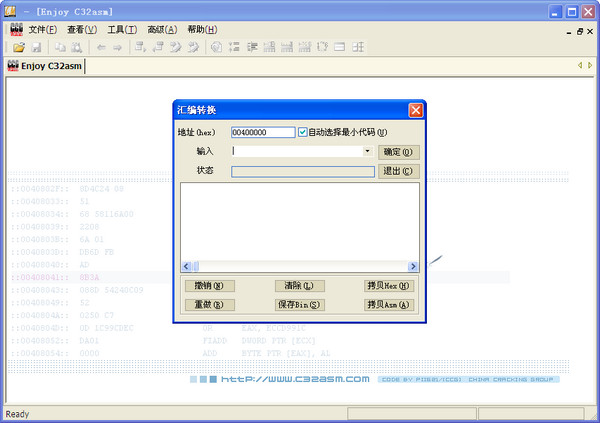Click the 拷贝Hex(H) button
Viewport: 600px width, 423px height.
(x=388, y=286)
